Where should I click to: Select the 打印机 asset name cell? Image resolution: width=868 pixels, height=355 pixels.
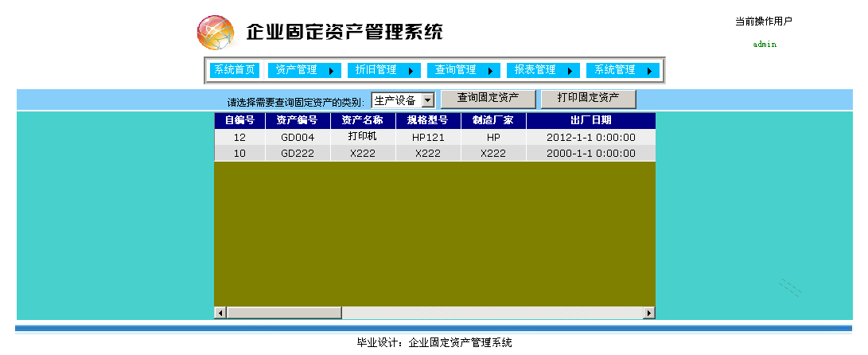tap(363, 138)
